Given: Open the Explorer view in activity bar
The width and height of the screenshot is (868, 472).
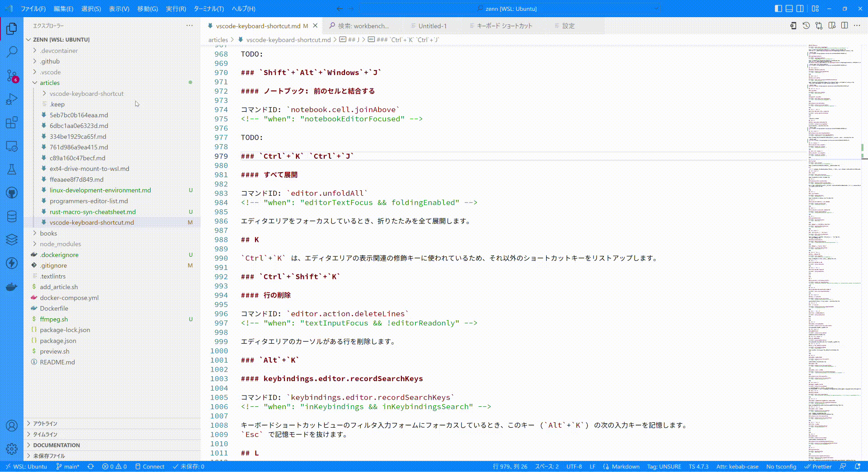Looking at the screenshot, I should tap(12, 29).
